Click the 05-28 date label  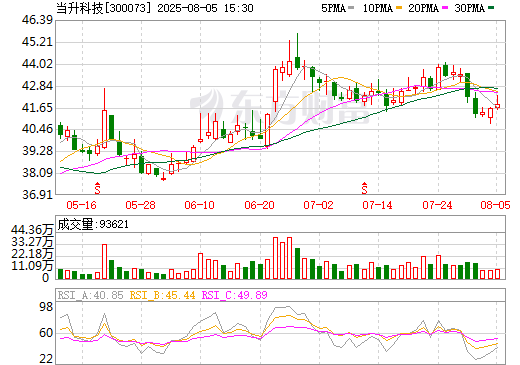pos(140,205)
